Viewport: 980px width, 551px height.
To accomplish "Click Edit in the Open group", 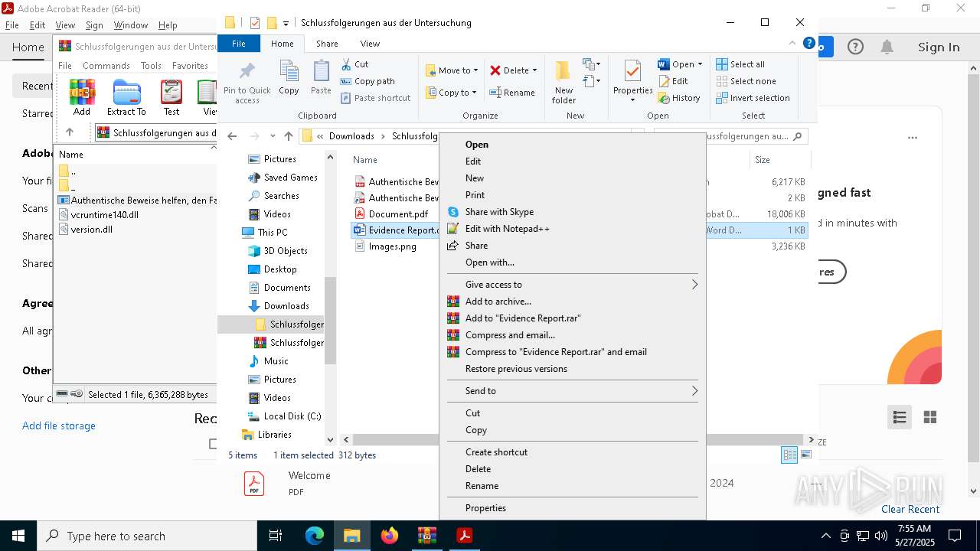I will 672,81.
